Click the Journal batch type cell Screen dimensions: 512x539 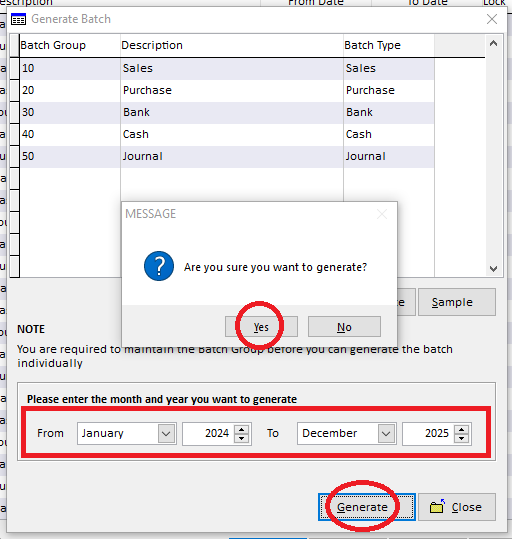click(x=389, y=156)
